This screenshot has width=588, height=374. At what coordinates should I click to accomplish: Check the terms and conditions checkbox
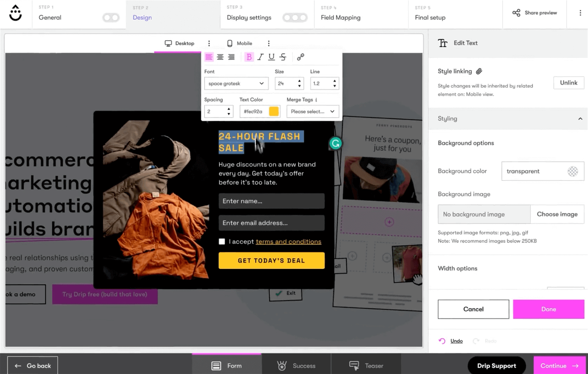[222, 241]
